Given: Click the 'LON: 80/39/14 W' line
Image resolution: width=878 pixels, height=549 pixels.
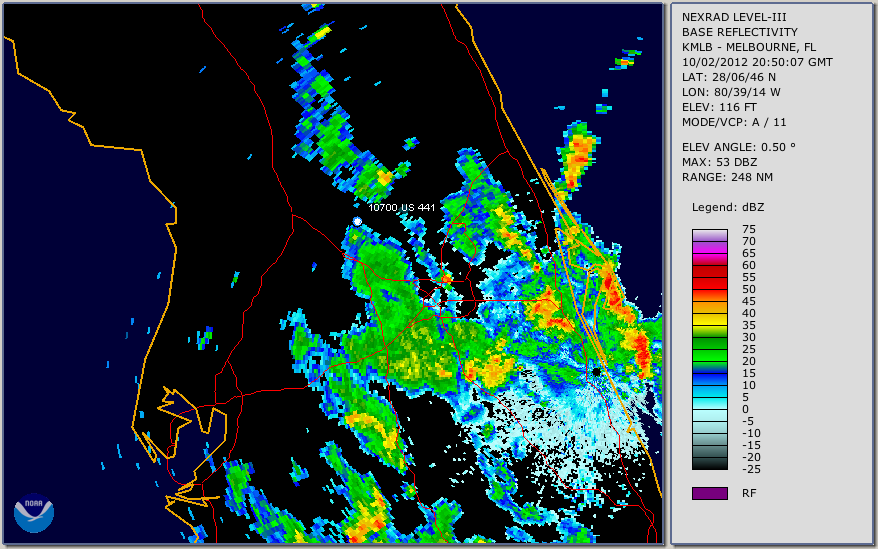Looking at the screenshot, I should 731,92.
